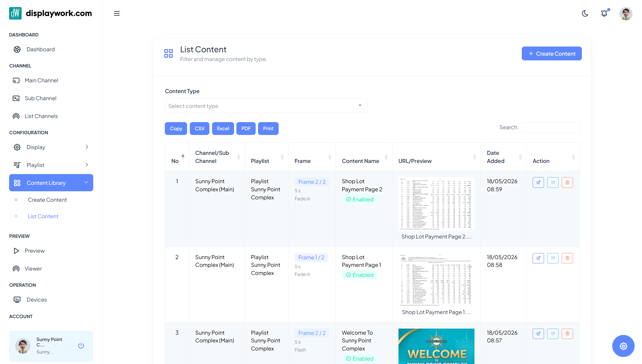Click the table Search field
The height and width of the screenshot is (364, 642).
[550, 127]
